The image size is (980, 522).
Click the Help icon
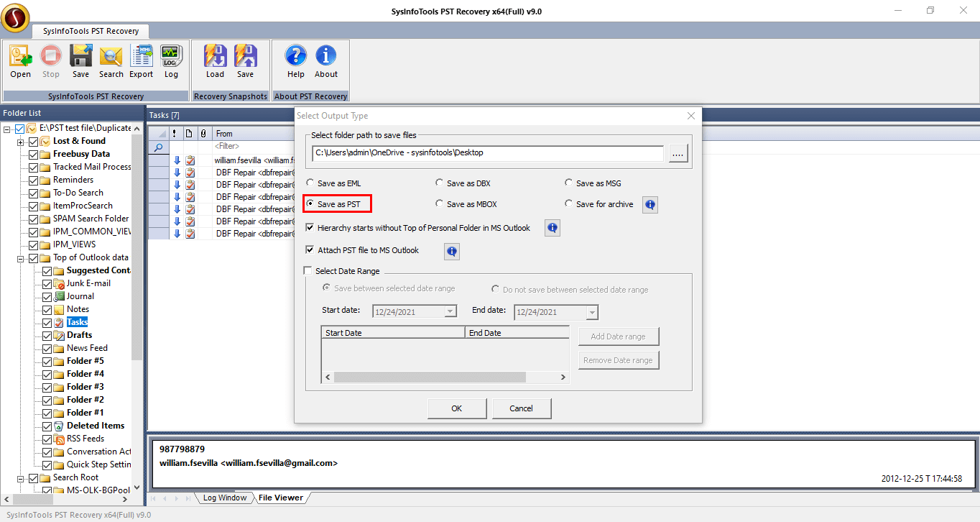pyautogui.click(x=295, y=61)
